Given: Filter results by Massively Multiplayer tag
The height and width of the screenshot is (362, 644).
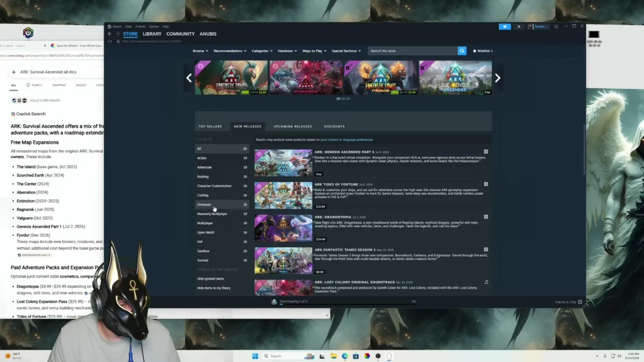Looking at the screenshot, I should [x=222, y=214].
